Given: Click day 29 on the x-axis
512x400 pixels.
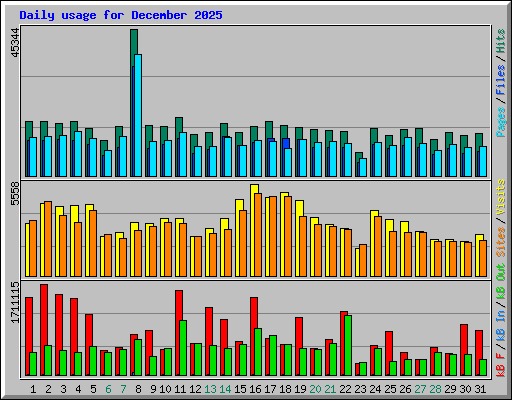Looking at the screenshot, I should [x=450, y=389].
